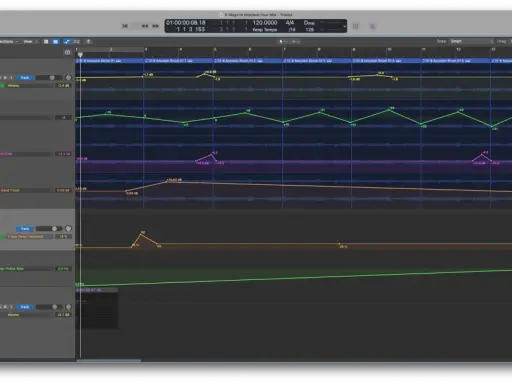
Task: Select the audio region starting at bar 9
Action: tap(386, 61)
